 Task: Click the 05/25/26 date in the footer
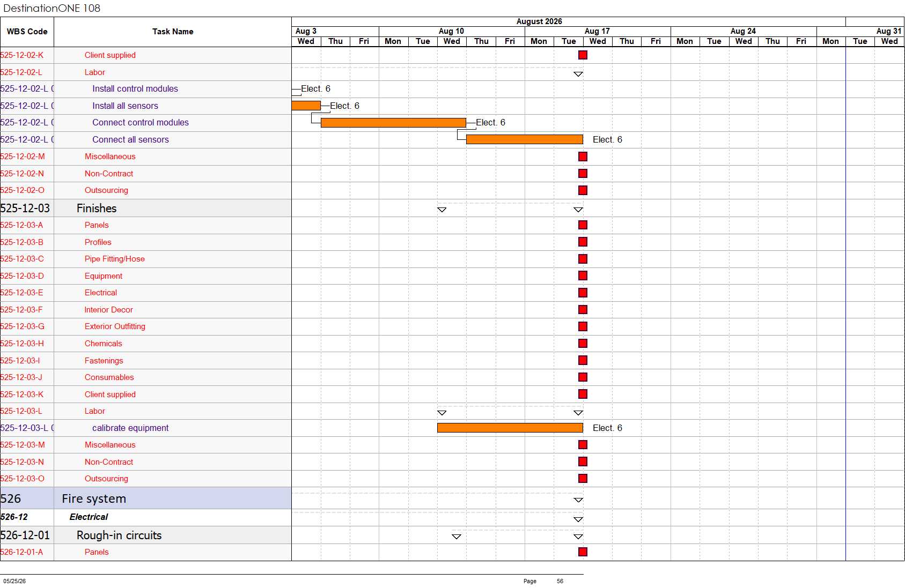click(14, 581)
